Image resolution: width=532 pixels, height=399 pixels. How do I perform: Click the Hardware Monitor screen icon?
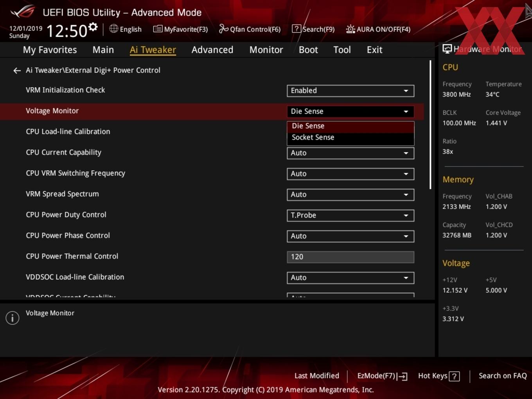pos(447,49)
